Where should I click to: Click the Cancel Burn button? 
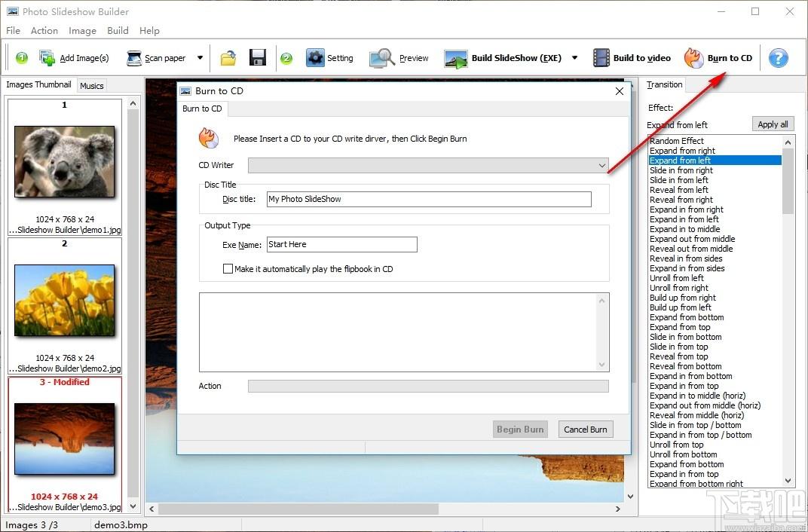[586, 429]
